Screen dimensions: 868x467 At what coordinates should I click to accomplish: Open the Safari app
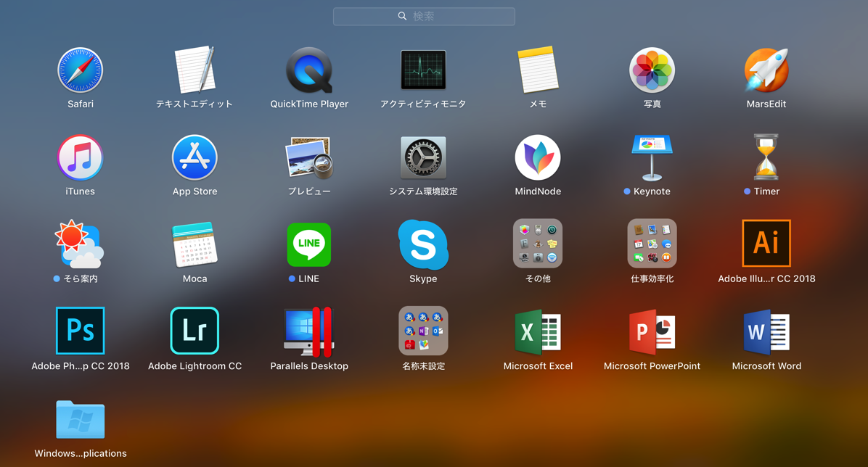[x=81, y=70]
